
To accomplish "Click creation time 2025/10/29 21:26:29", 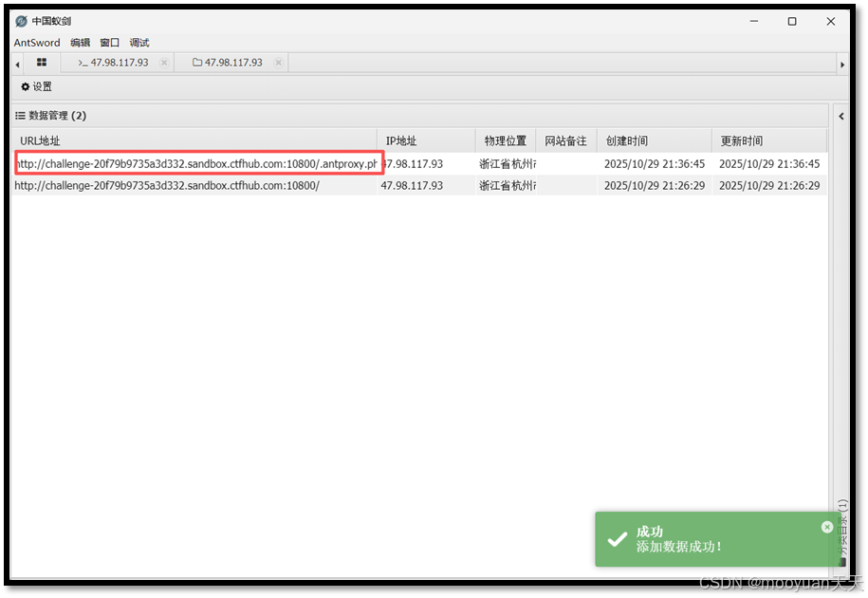I will pyautogui.click(x=655, y=185).
